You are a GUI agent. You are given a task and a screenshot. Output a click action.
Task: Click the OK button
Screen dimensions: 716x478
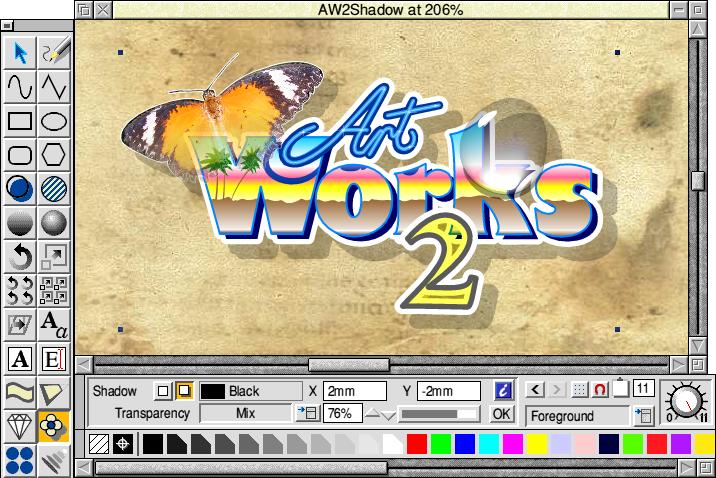(x=502, y=413)
